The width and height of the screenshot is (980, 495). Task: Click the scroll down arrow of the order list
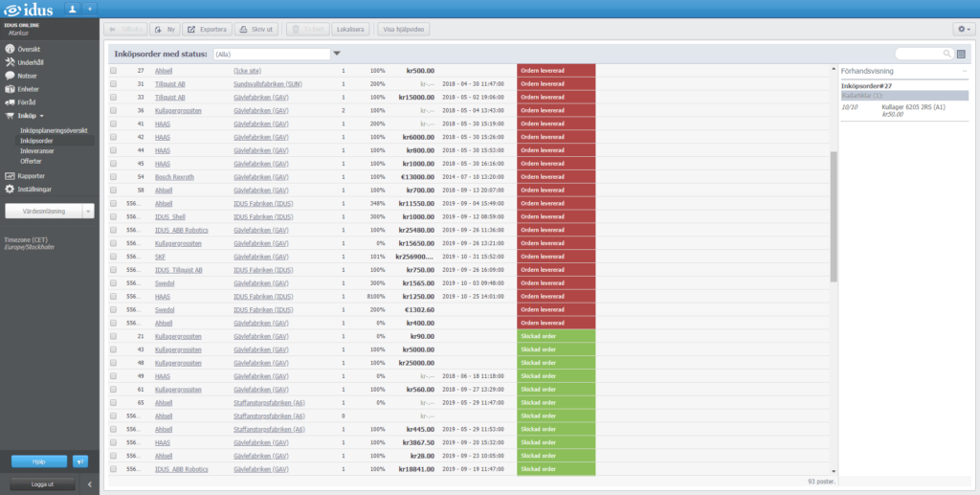tap(834, 471)
